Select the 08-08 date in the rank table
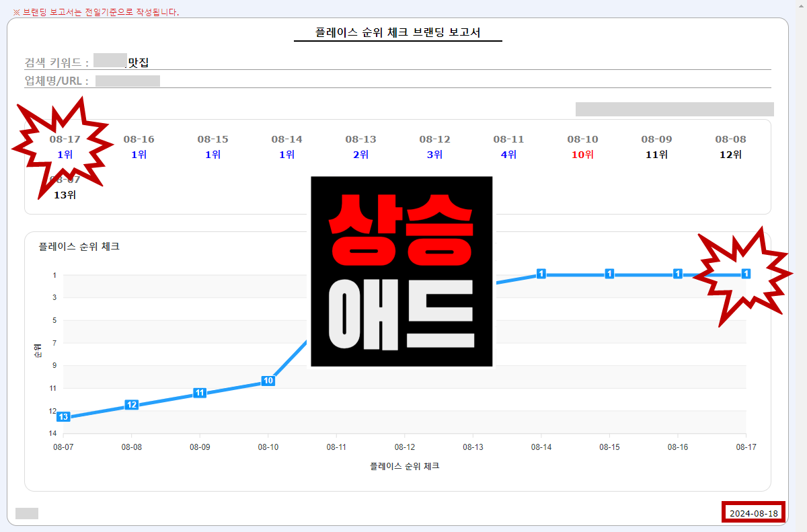Image resolution: width=807 pixels, height=532 pixels. [731, 139]
